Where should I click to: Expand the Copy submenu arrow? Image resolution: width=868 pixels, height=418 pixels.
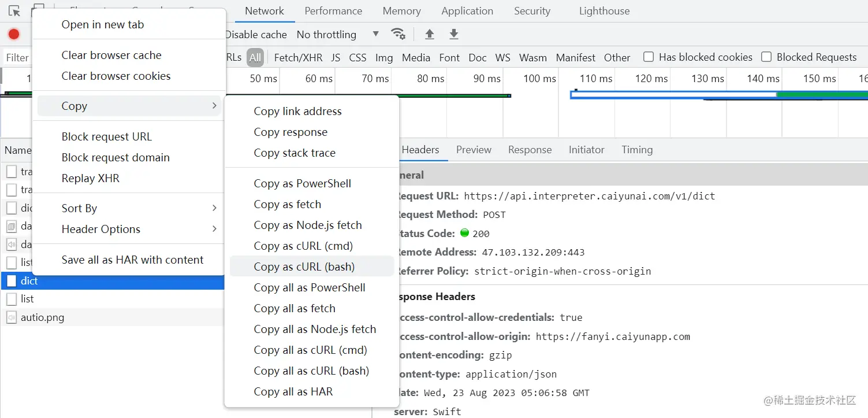point(214,106)
